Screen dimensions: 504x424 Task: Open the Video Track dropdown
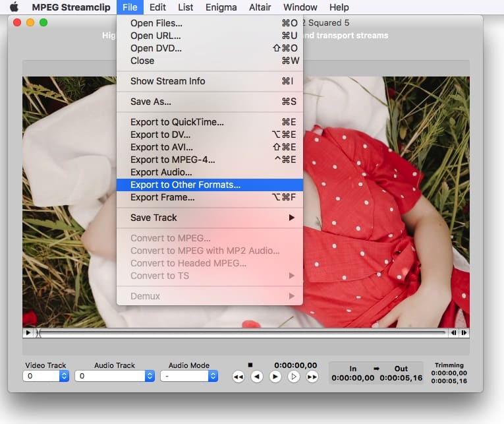click(x=46, y=376)
